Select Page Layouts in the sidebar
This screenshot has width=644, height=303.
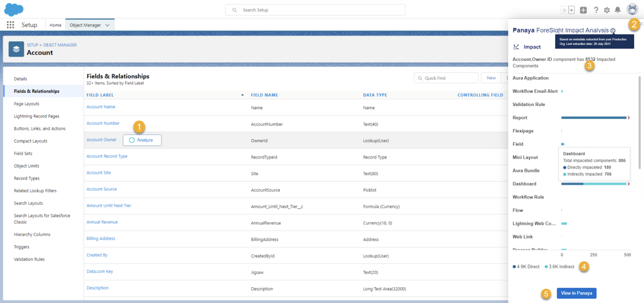tap(27, 103)
